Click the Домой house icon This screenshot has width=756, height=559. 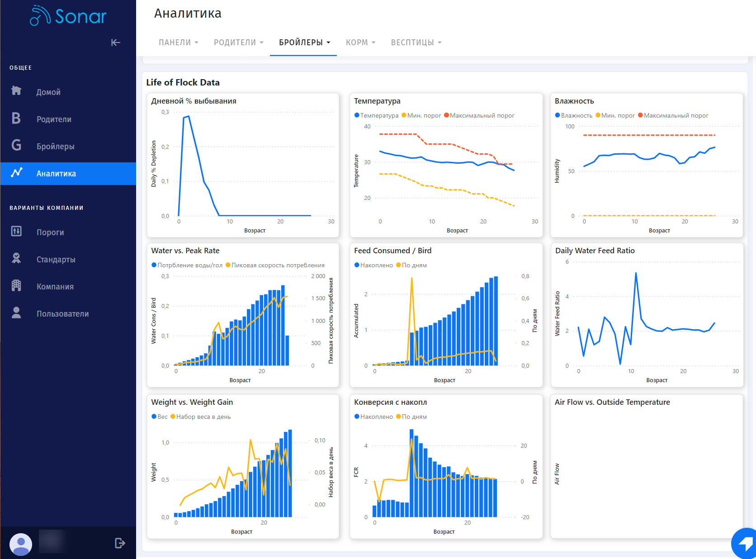(x=16, y=90)
